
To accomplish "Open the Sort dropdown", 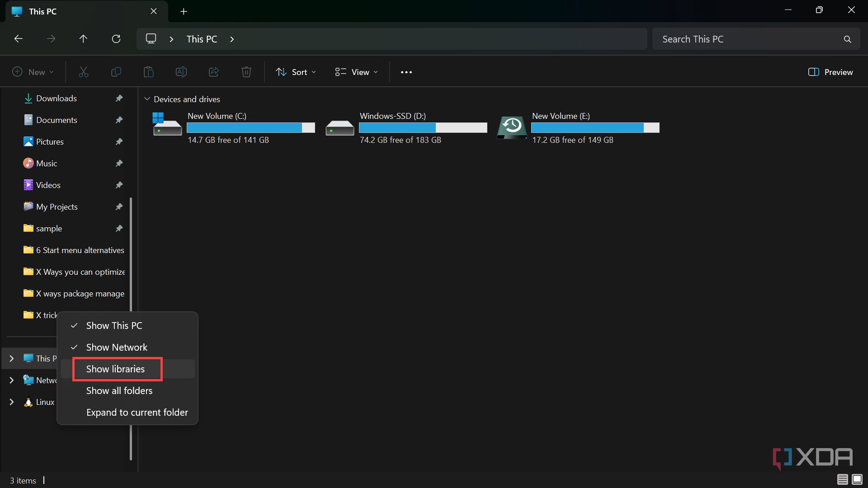I will [296, 72].
